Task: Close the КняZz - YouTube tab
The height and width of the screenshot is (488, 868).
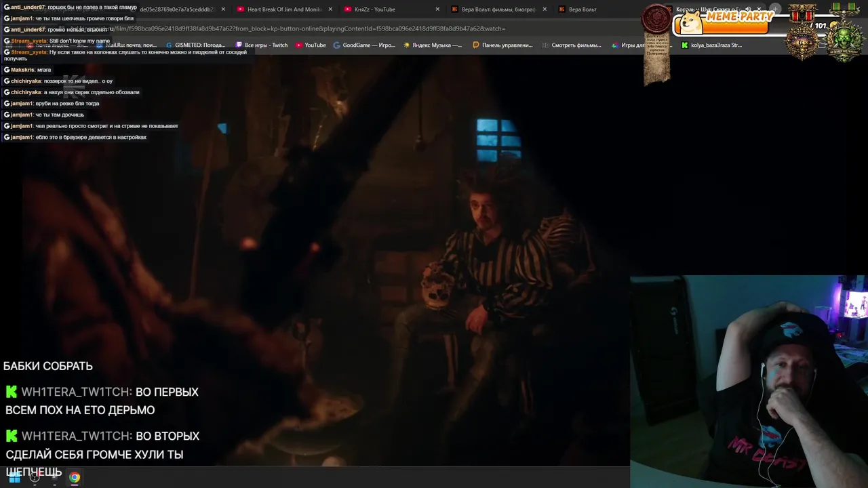Action: [x=437, y=9]
